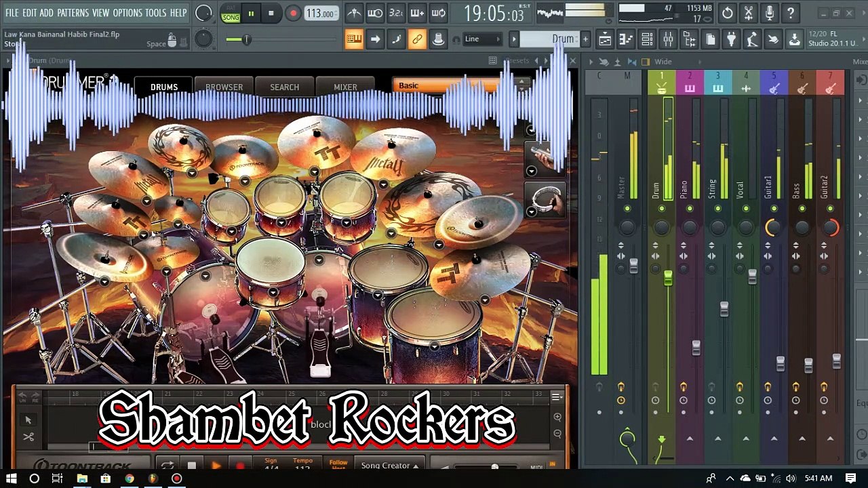Click the question mark help icon
Screen dimensions: 868x488
pos(791,13)
